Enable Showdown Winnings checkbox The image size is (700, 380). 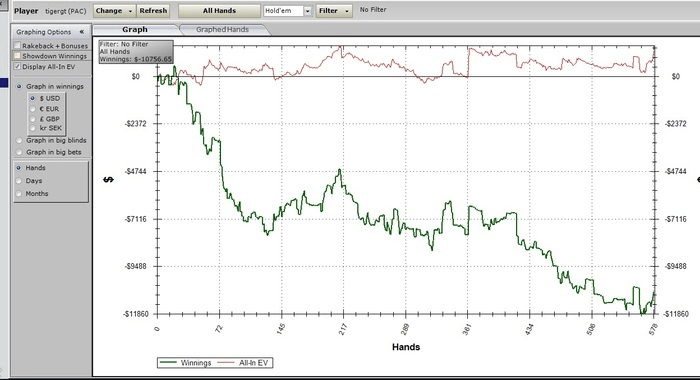(x=17, y=56)
